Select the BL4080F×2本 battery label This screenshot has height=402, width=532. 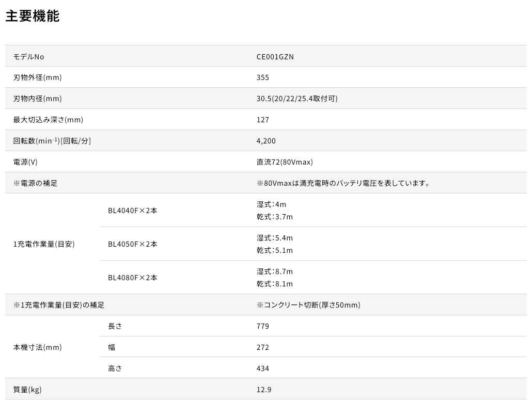[133, 278]
